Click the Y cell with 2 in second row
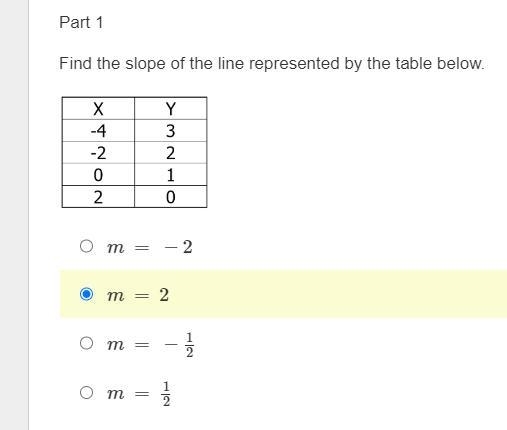 [171, 153]
